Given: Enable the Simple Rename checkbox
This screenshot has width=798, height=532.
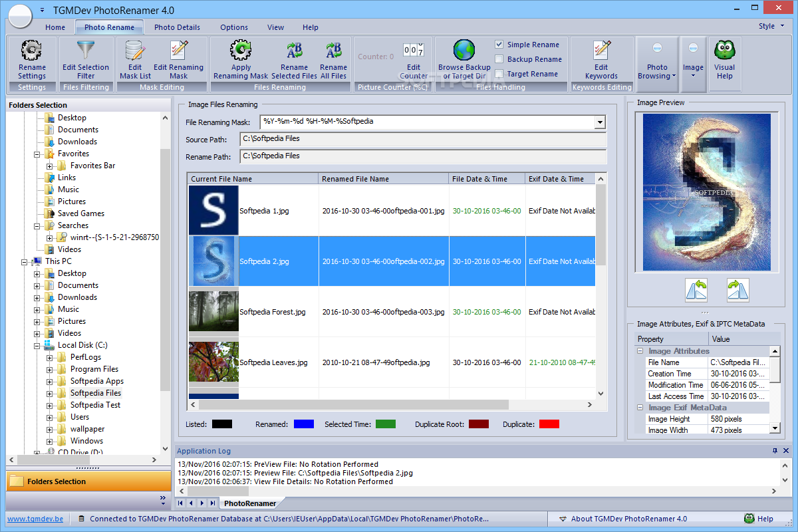Looking at the screenshot, I should 499,45.
